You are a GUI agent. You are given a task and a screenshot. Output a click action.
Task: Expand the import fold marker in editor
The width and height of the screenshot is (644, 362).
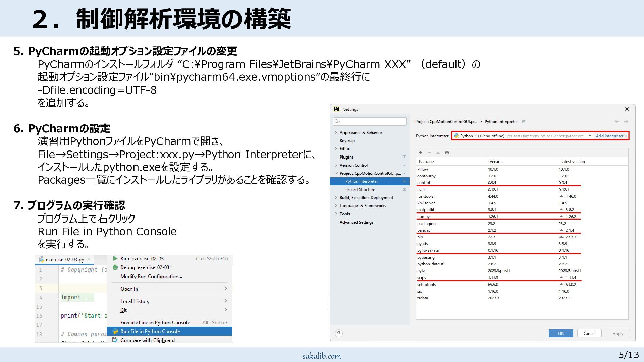(x=58, y=297)
